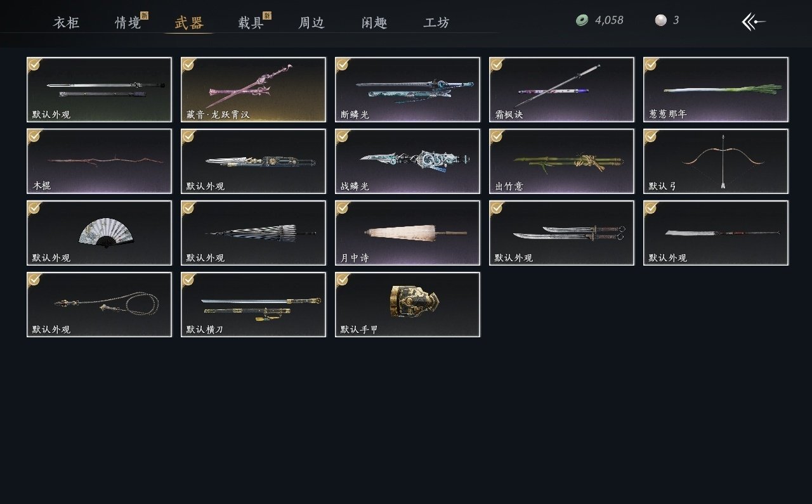
Task: Switch to the 情境 tab
Action: [x=128, y=23]
